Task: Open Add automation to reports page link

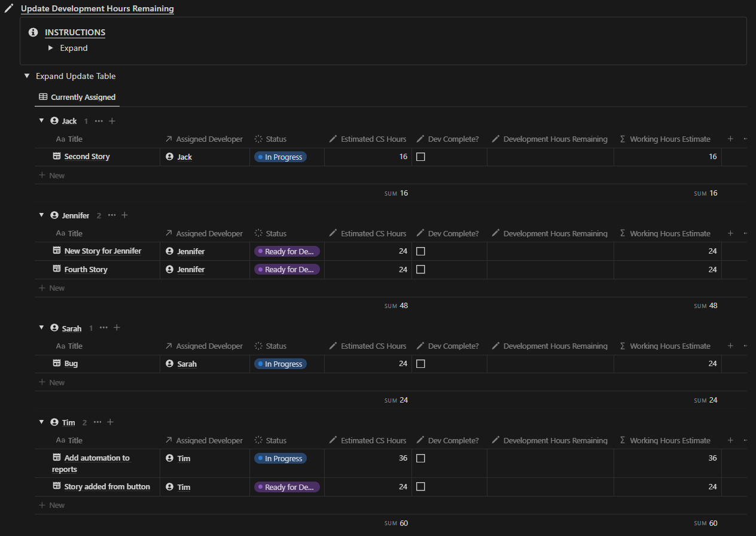Action: click(91, 464)
